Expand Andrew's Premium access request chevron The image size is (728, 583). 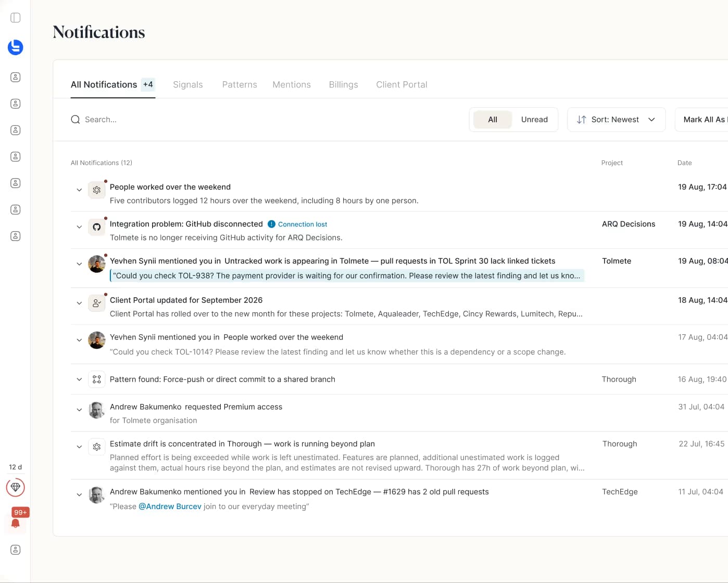coord(79,410)
